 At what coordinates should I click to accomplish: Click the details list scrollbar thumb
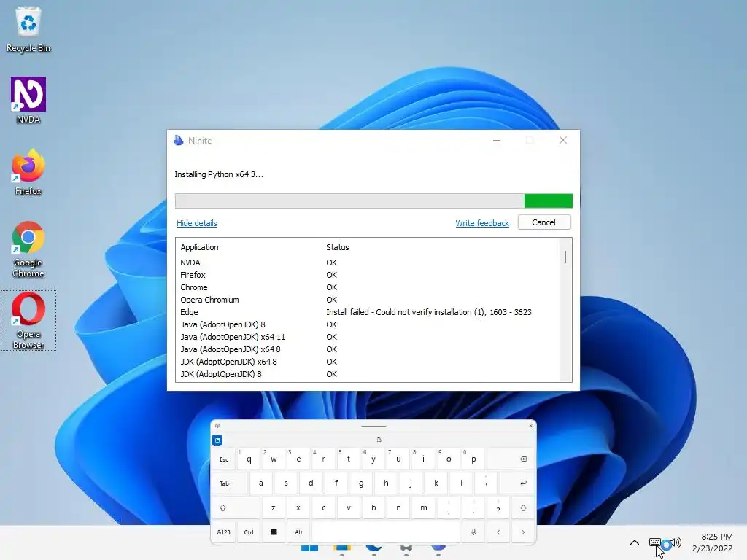tap(565, 257)
